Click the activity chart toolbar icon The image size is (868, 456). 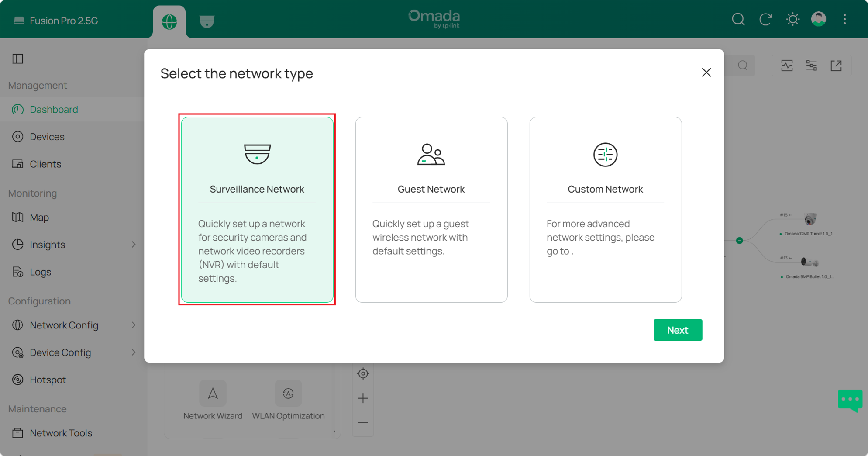coord(787,66)
